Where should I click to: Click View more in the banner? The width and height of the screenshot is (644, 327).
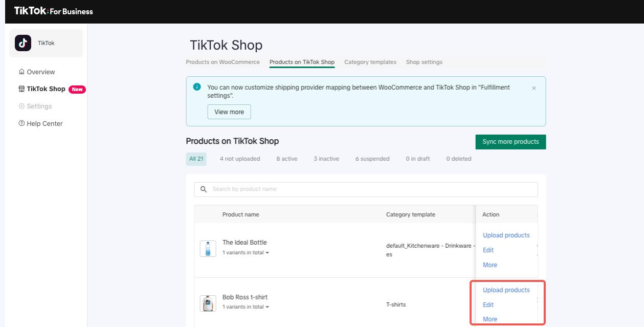click(x=229, y=112)
